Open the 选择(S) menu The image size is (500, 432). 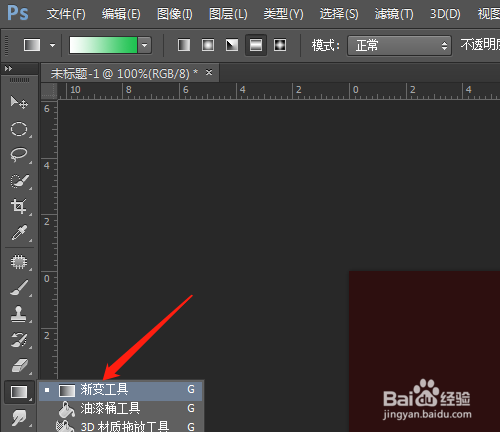[x=339, y=14]
